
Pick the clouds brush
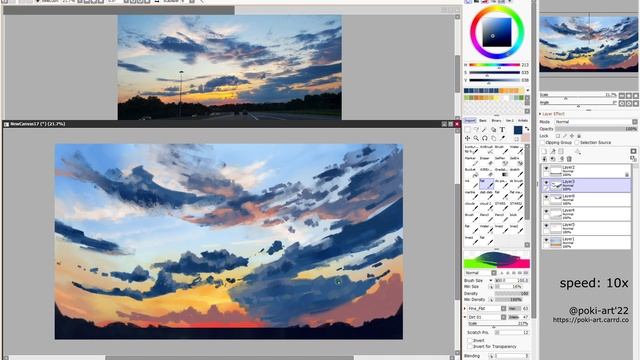tap(472, 207)
